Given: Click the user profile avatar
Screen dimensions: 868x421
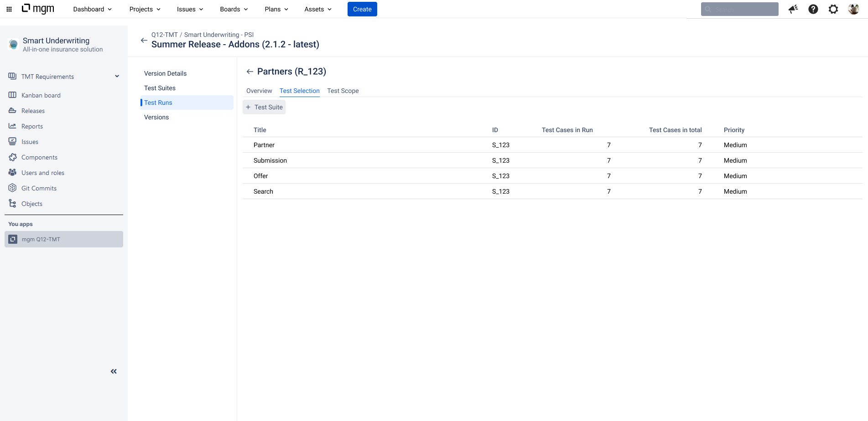Looking at the screenshot, I should (853, 9).
